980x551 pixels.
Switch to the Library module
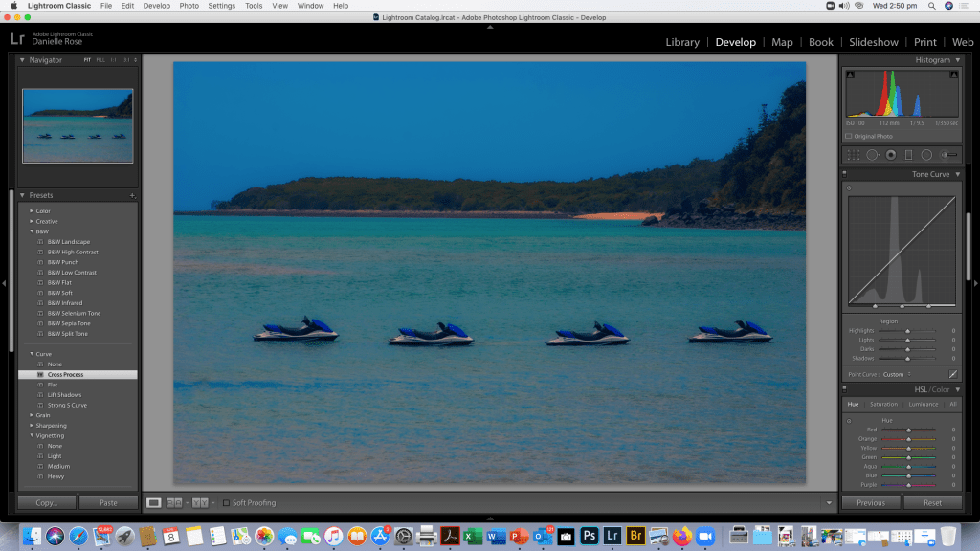click(x=682, y=42)
